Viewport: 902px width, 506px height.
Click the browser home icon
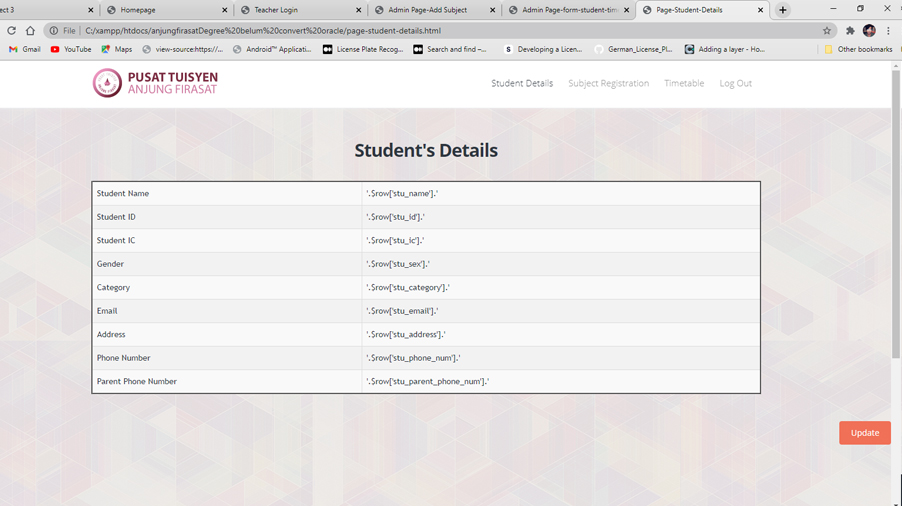tap(30, 31)
